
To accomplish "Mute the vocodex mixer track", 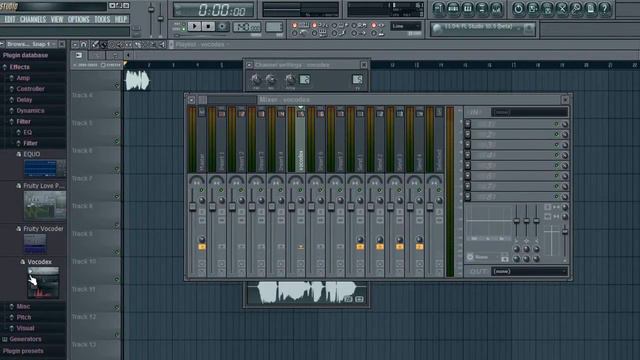I will (300, 190).
